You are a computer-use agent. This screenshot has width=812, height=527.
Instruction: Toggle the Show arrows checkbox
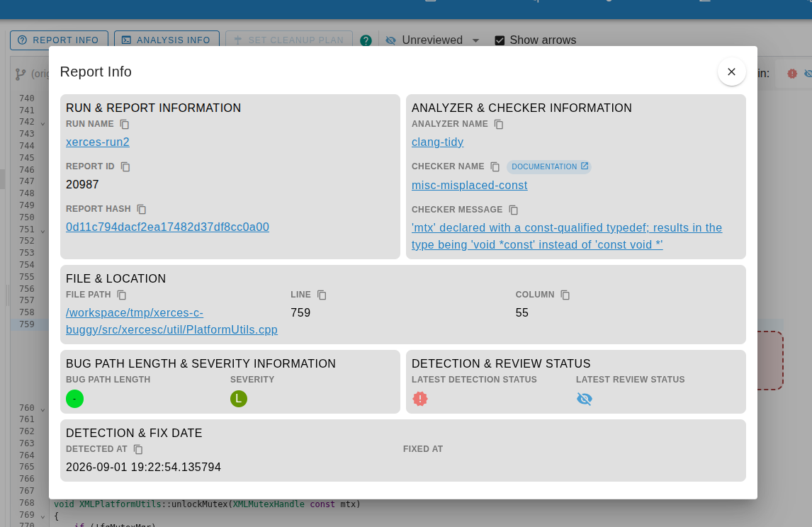(500, 40)
